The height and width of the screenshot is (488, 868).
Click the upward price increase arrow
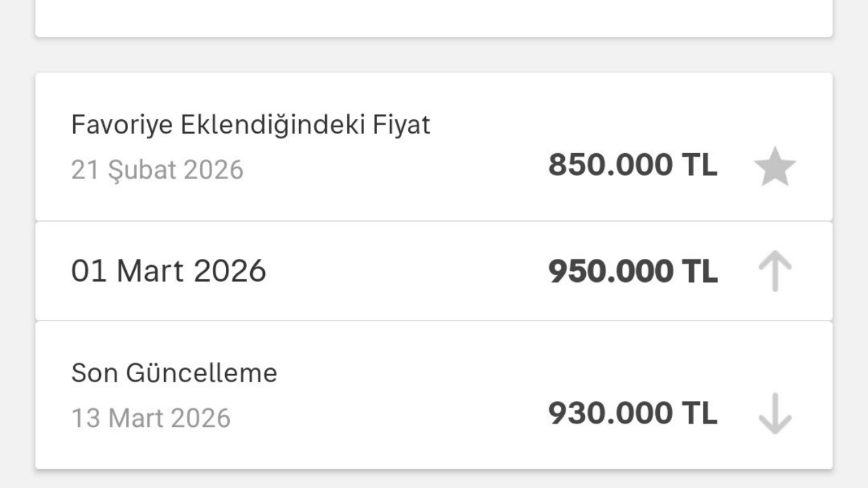click(x=774, y=271)
